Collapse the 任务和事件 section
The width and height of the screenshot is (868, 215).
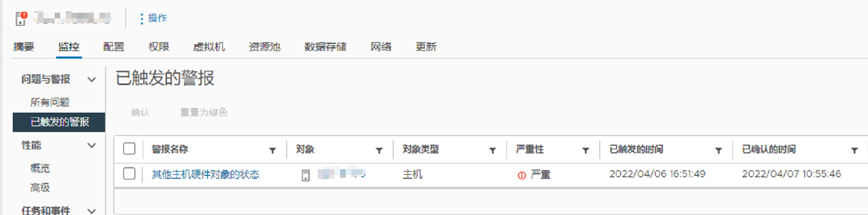click(x=91, y=210)
